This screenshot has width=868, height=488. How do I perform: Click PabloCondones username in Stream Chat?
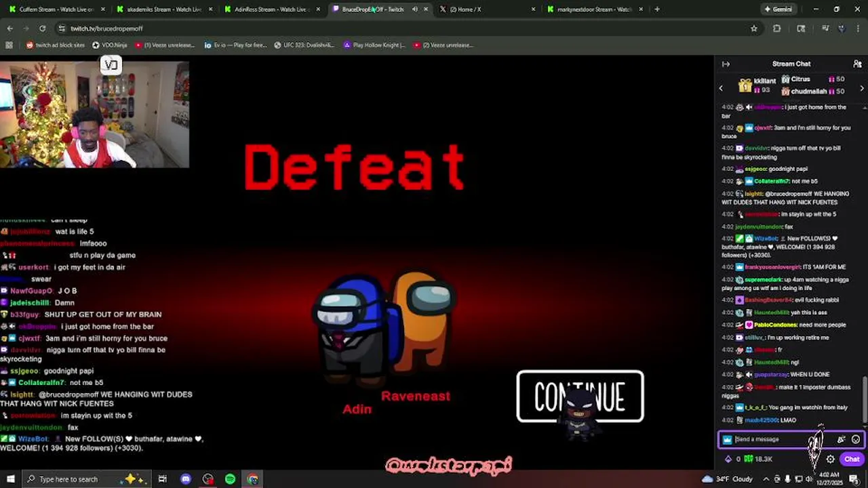click(776, 325)
